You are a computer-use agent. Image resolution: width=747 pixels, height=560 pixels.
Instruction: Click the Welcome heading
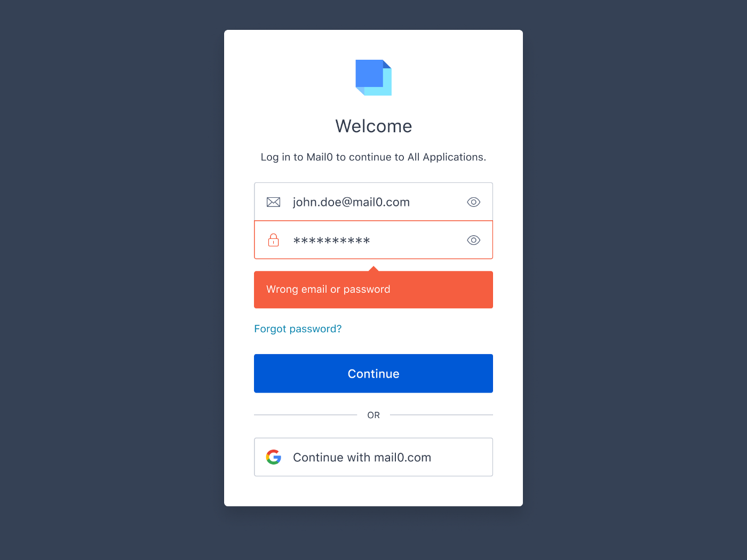(373, 126)
